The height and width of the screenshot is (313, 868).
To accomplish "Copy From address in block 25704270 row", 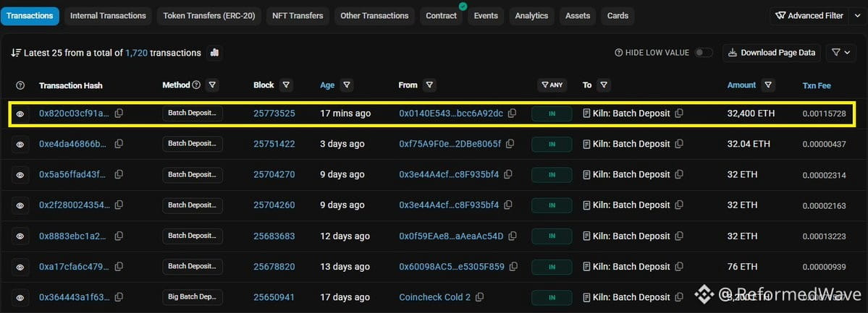I will [508, 174].
